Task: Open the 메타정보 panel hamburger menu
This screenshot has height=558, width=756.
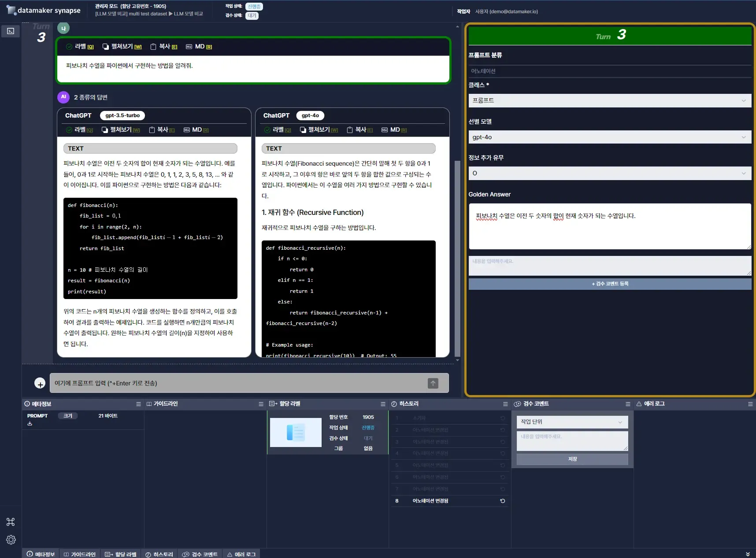Action: [138, 404]
